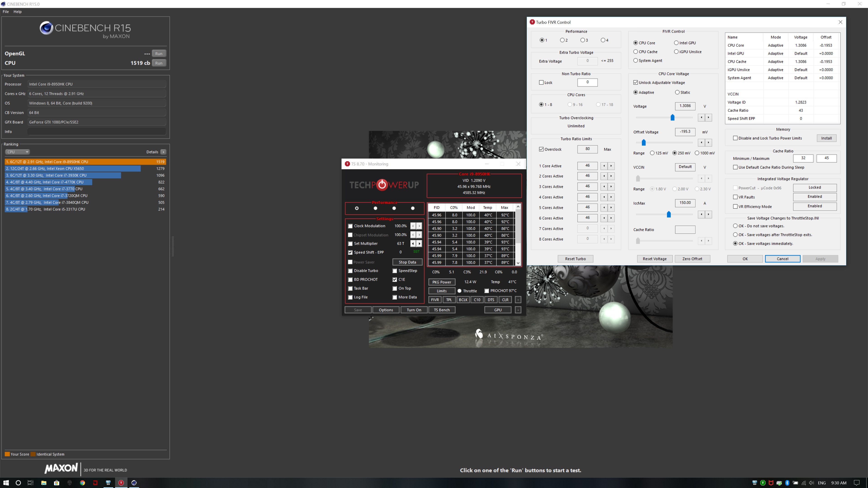Toggle C1E checkbox

tap(395, 279)
